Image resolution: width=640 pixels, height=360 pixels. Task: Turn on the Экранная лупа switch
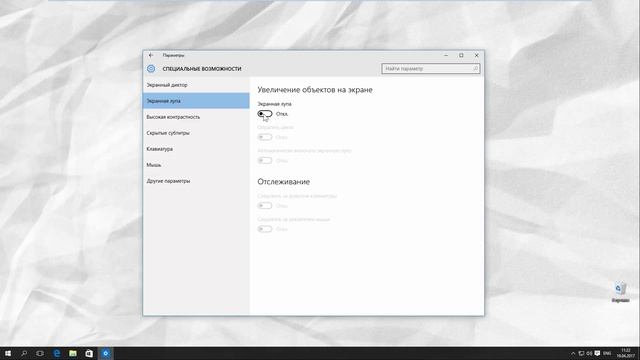click(265, 114)
